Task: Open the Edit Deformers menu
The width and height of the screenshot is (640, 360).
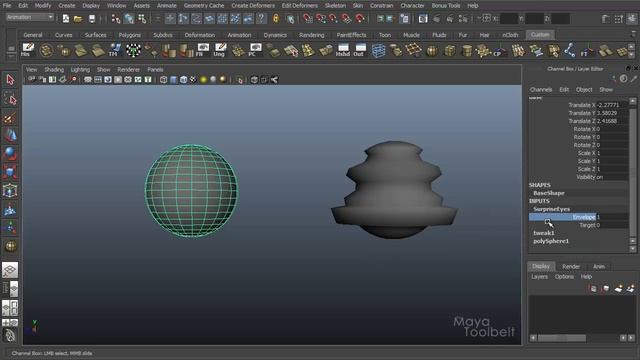Action: coord(300,6)
